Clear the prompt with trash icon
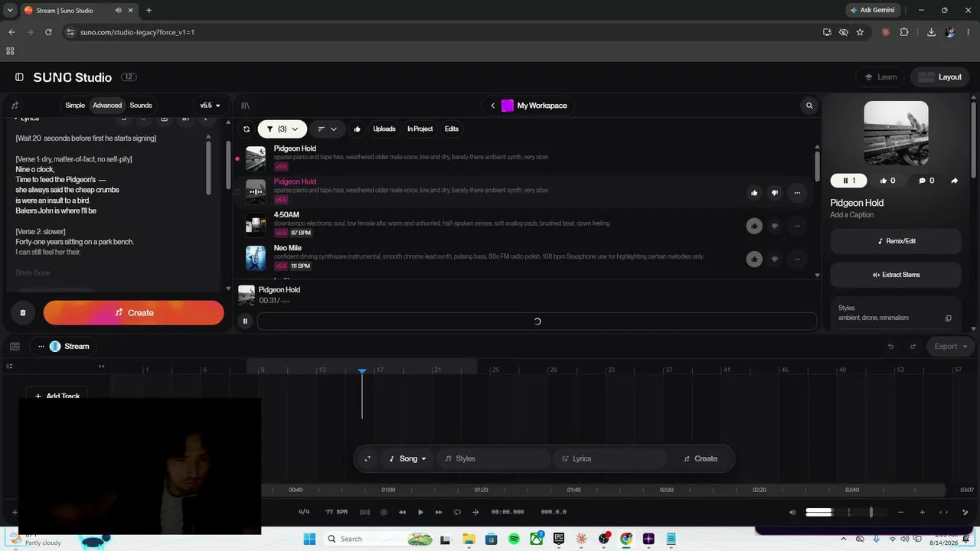 tap(23, 312)
